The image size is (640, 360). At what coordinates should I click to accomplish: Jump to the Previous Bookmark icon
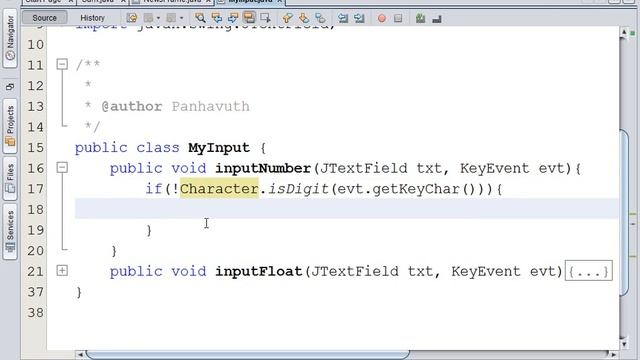coord(287,18)
